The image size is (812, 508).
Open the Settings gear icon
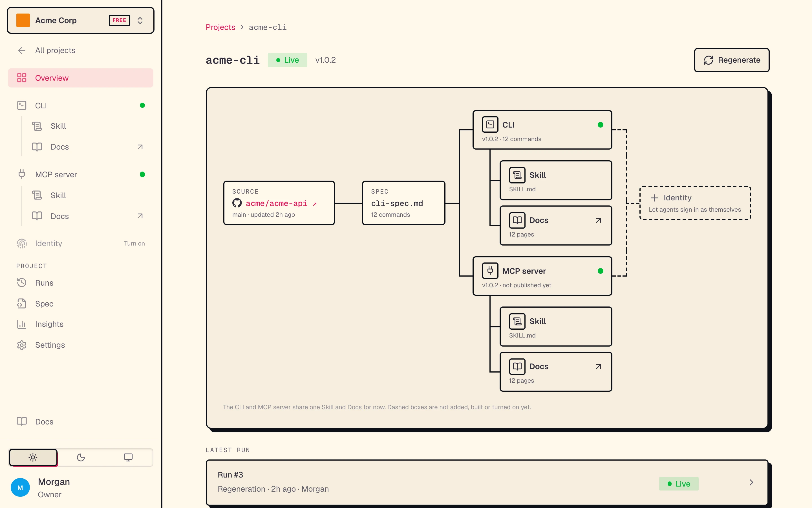click(x=22, y=345)
